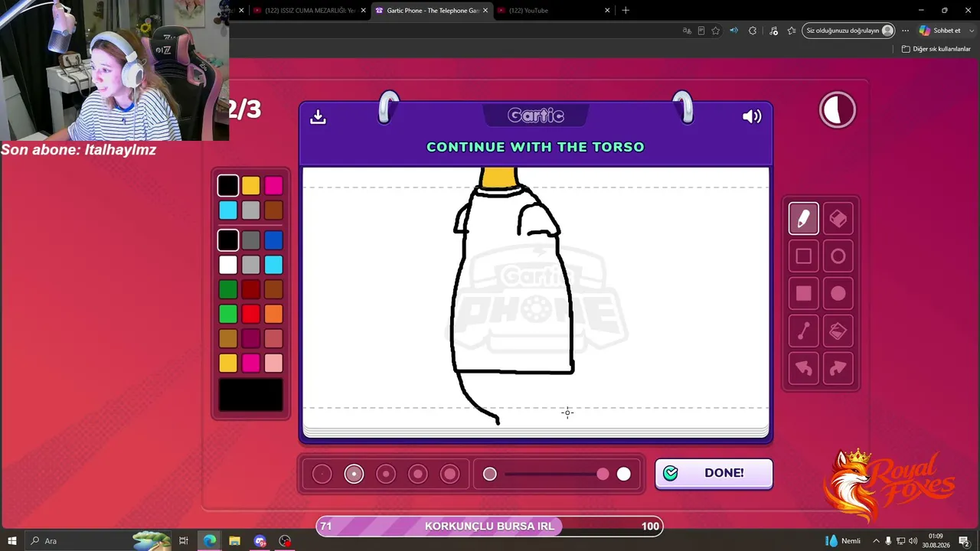Pick the orange color swatch
The image size is (980, 551).
(274, 314)
